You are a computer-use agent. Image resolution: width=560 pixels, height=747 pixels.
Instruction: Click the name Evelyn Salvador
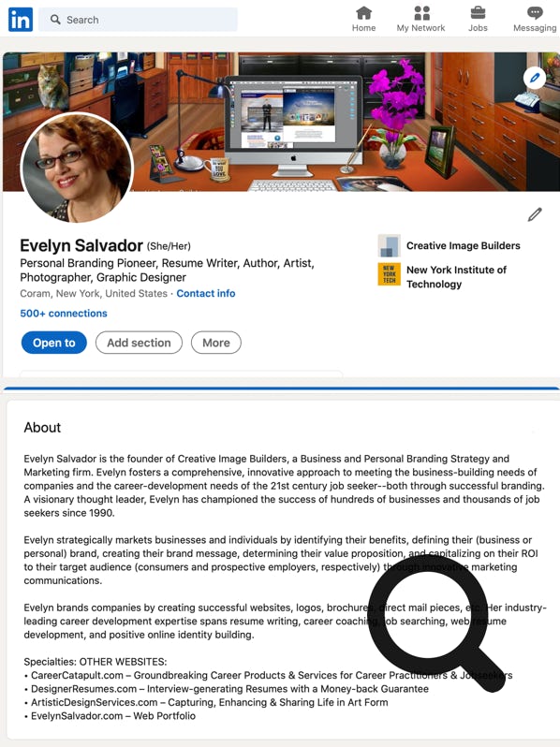pos(81,246)
